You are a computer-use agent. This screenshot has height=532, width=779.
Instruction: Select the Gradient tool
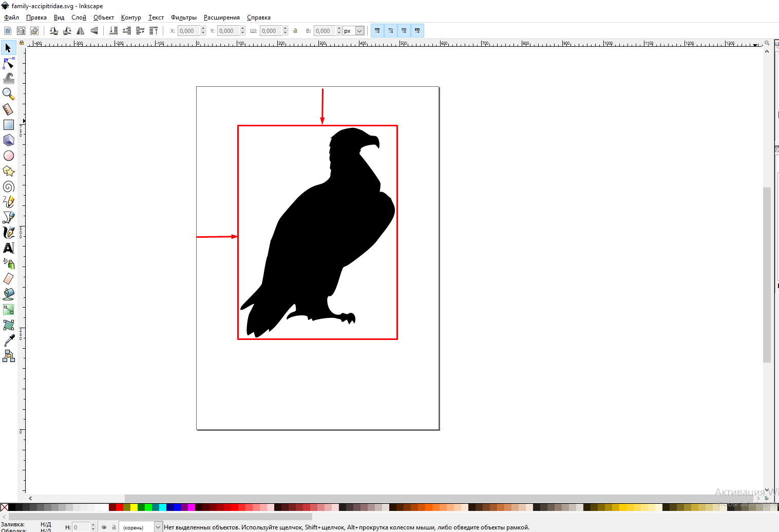8,310
